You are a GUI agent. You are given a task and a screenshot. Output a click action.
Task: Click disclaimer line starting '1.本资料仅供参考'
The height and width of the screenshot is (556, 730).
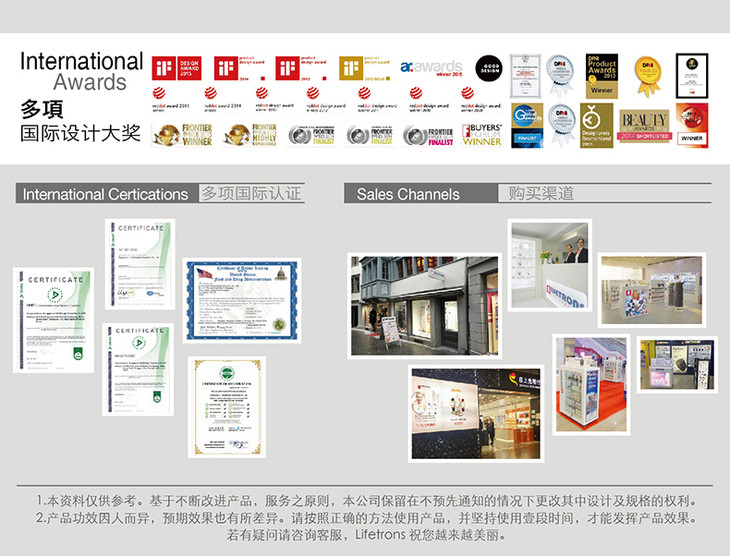366,501
